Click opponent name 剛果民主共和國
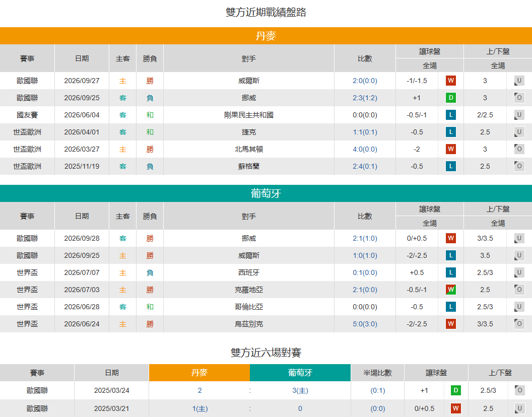This screenshot has height=417, width=532. [x=249, y=115]
